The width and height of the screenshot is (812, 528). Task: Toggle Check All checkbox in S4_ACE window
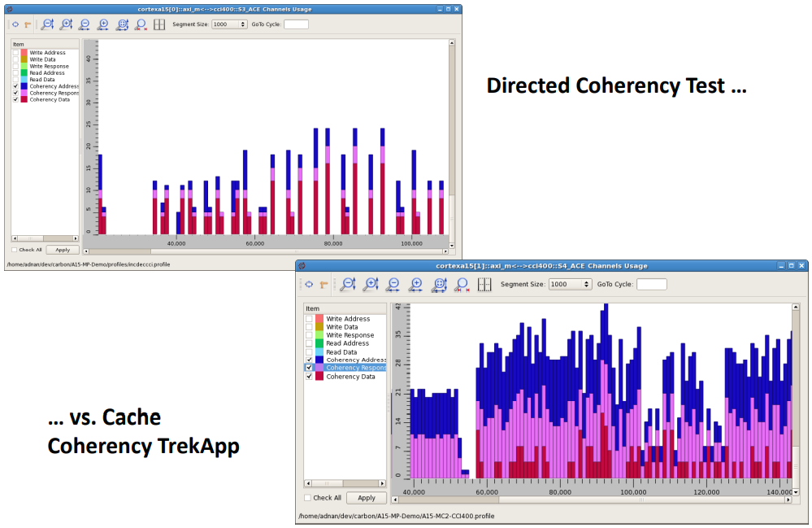coord(308,498)
